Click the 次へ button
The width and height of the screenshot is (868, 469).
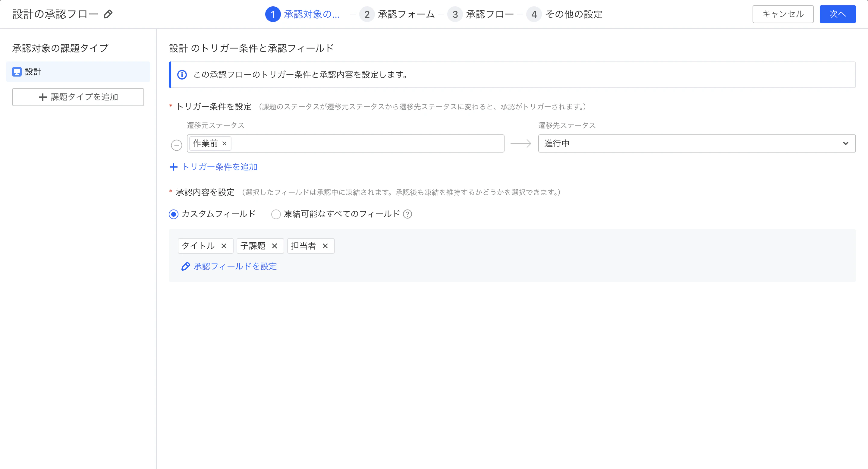[838, 14]
